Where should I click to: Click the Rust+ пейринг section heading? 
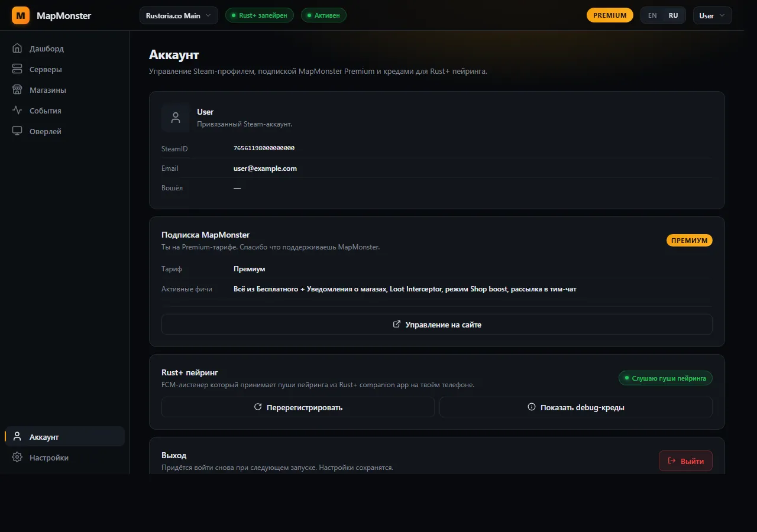click(189, 372)
